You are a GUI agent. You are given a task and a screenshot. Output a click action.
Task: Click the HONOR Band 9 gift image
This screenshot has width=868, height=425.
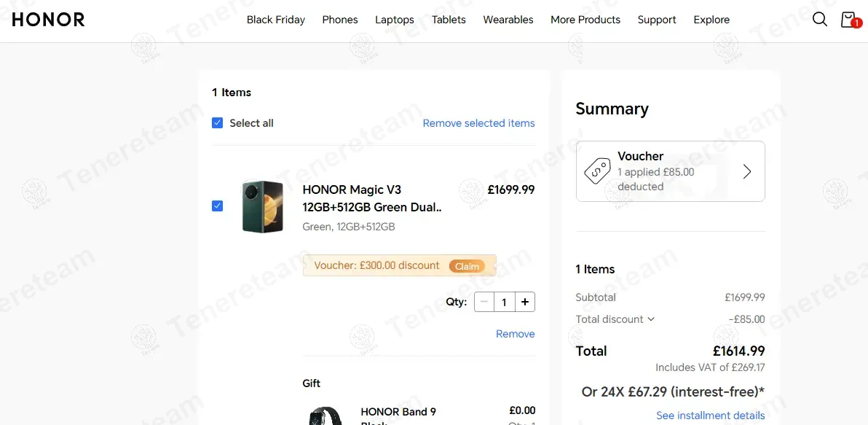pos(325,416)
